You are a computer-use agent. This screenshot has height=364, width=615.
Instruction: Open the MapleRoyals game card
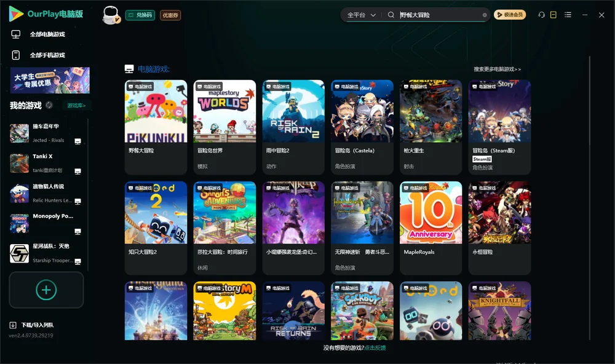[x=431, y=228]
